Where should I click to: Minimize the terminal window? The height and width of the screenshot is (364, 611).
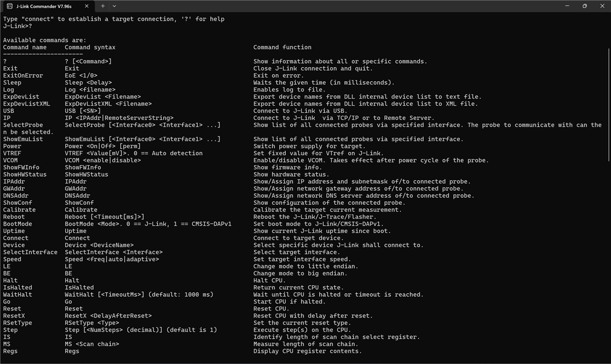pos(567,6)
